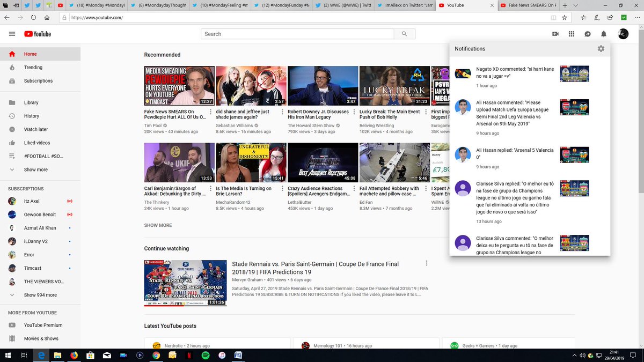Open Chrome from the taskbar

tap(156, 355)
